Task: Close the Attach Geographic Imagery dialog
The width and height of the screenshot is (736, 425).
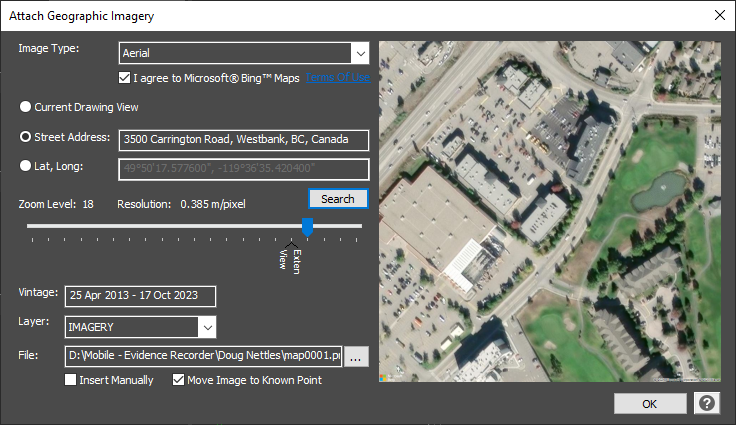Action: [x=717, y=15]
